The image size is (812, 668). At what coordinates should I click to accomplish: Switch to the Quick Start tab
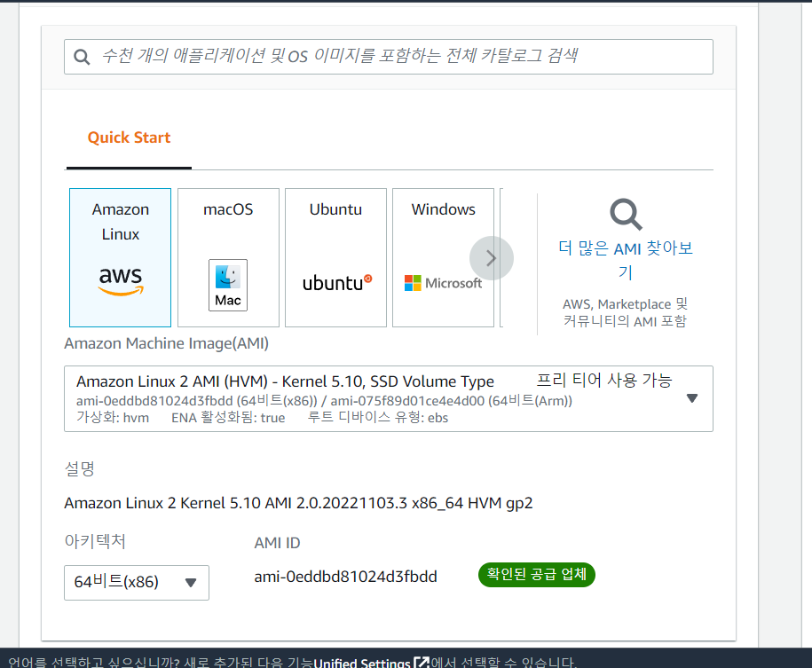(x=129, y=138)
